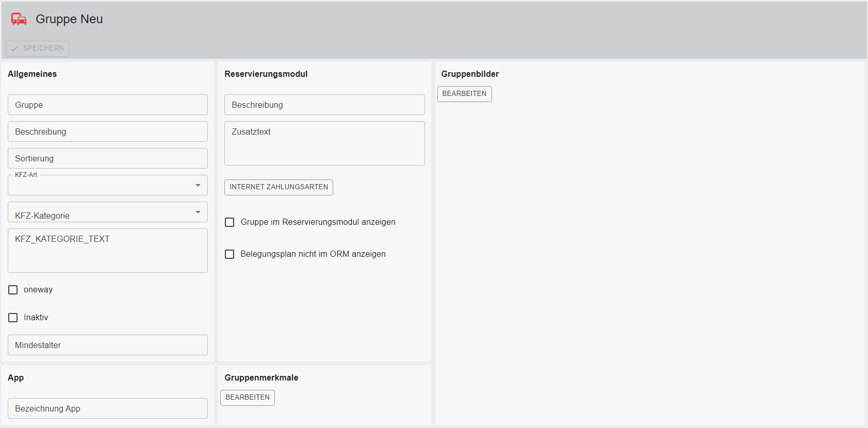Click the Bezeichnung App field
868x428 pixels.
point(107,408)
